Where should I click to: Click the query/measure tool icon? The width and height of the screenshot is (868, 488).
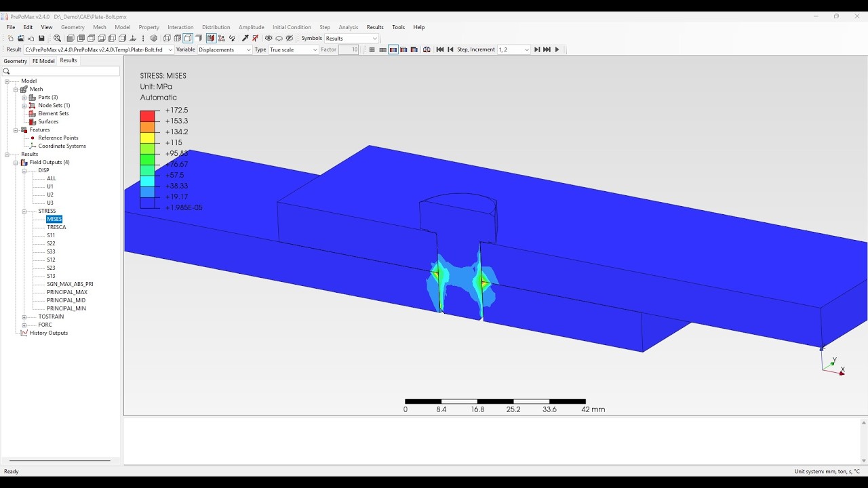[245, 39]
